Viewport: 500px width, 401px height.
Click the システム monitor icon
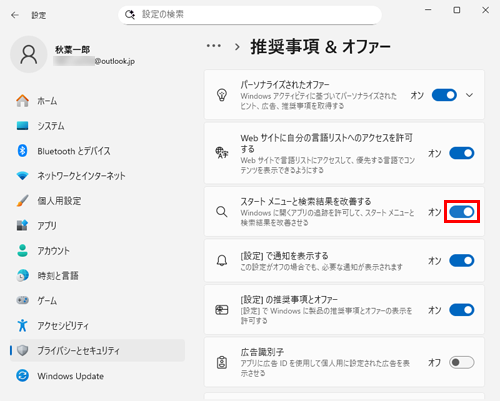click(x=22, y=126)
